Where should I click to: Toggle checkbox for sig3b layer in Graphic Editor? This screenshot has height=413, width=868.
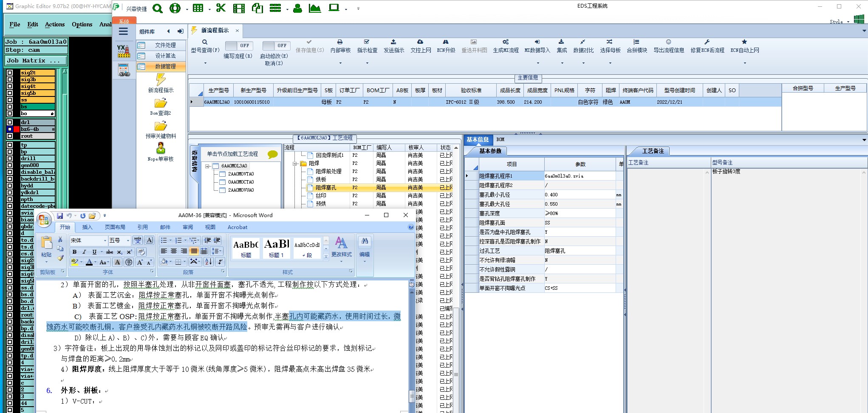point(10,79)
